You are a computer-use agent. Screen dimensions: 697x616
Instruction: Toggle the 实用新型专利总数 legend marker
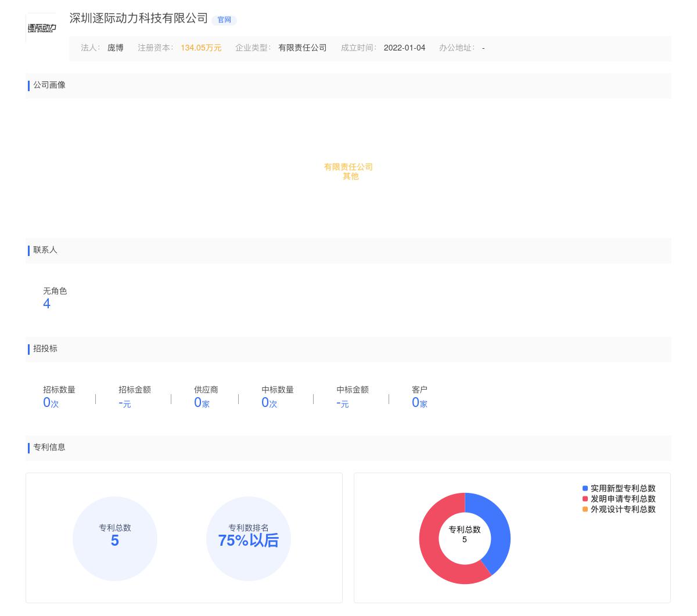[x=585, y=488]
